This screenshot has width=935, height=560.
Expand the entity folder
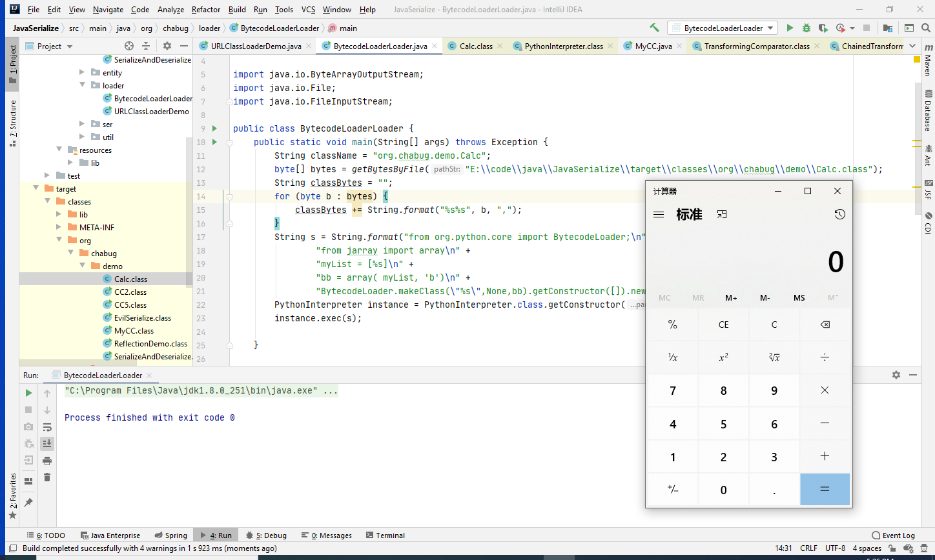coord(82,72)
